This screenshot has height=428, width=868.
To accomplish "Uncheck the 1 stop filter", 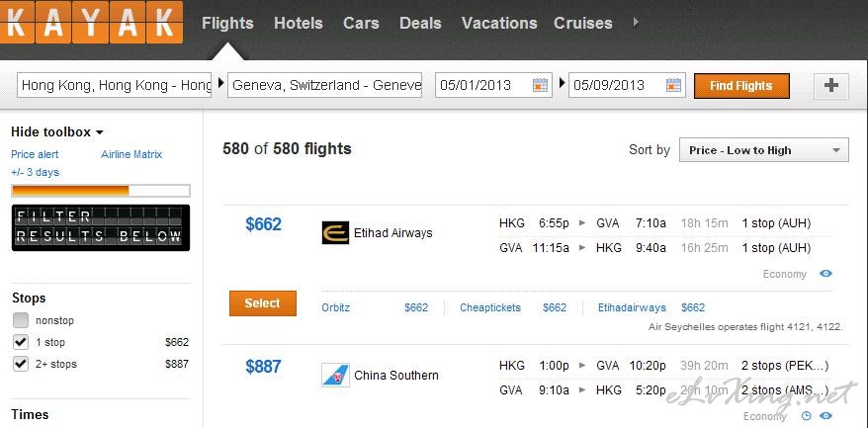I will point(21,342).
